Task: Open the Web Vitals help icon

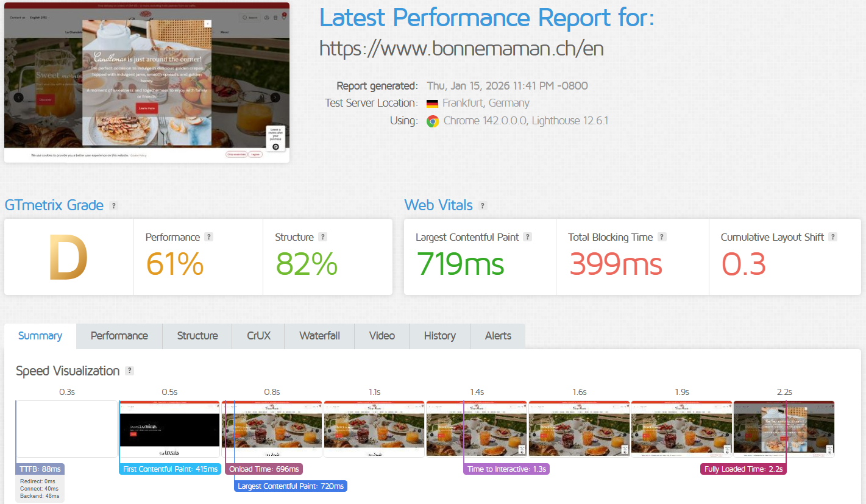Action: 483,206
